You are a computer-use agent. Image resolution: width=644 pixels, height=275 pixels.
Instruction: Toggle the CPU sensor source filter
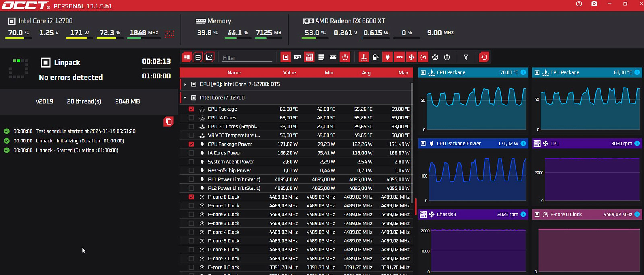[286, 57]
